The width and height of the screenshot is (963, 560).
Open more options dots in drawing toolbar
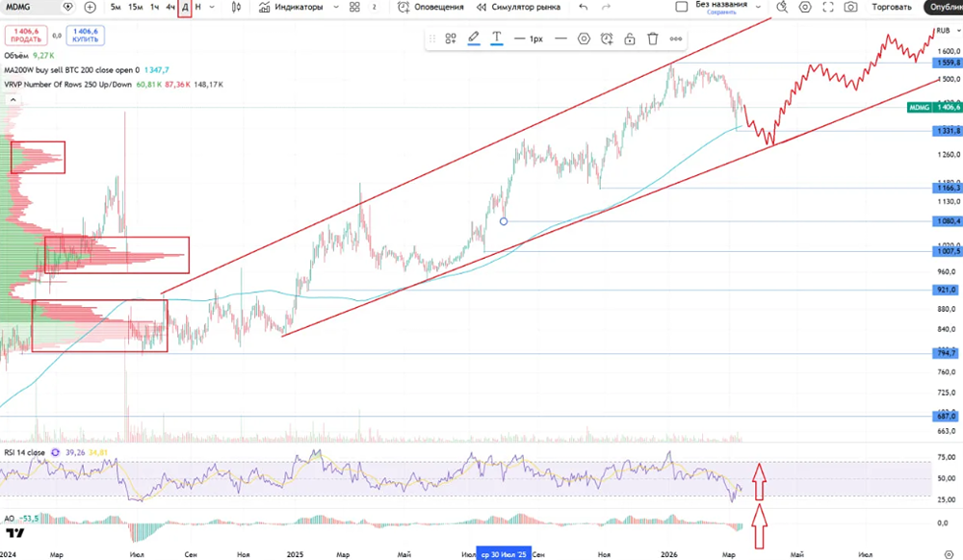click(x=676, y=38)
